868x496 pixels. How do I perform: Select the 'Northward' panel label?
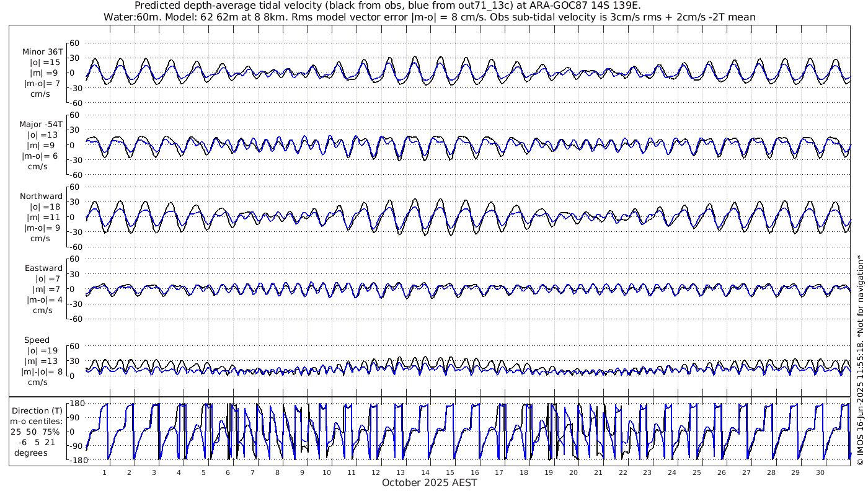pos(42,196)
